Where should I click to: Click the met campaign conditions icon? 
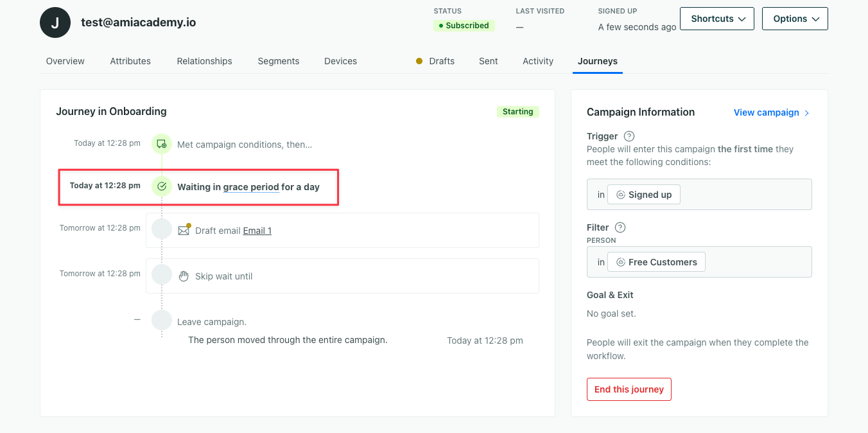(161, 144)
